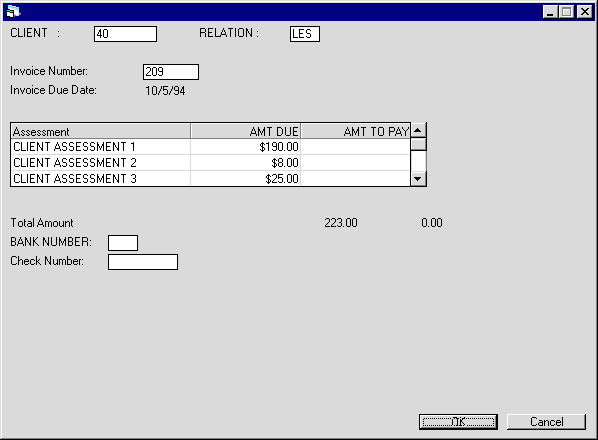Click the AMT TO PAY column header

pos(355,132)
